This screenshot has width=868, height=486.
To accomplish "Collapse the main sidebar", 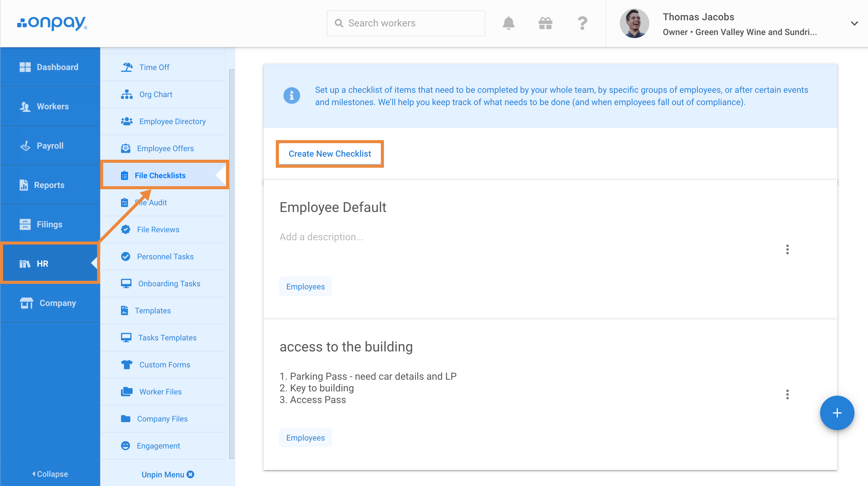I will coord(50,474).
